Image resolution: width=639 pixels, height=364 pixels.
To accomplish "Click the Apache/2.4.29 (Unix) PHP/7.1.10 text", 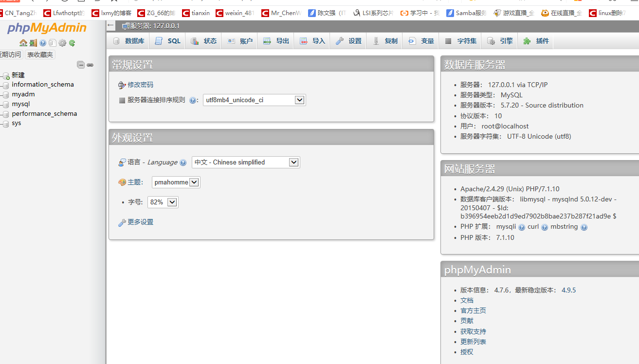I will point(510,189).
